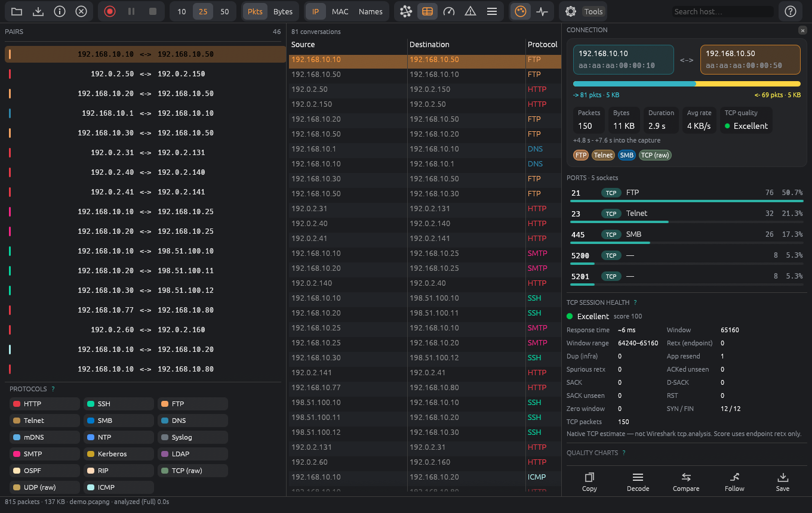Set the pair limit to 50
The height and width of the screenshot is (513, 812).
(x=224, y=11)
